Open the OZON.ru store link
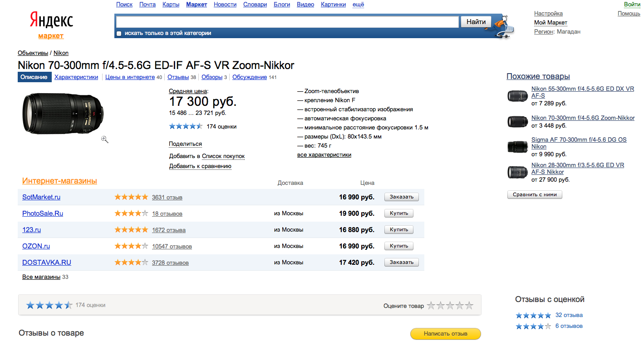The height and width of the screenshot is (342, 644). 36,246
